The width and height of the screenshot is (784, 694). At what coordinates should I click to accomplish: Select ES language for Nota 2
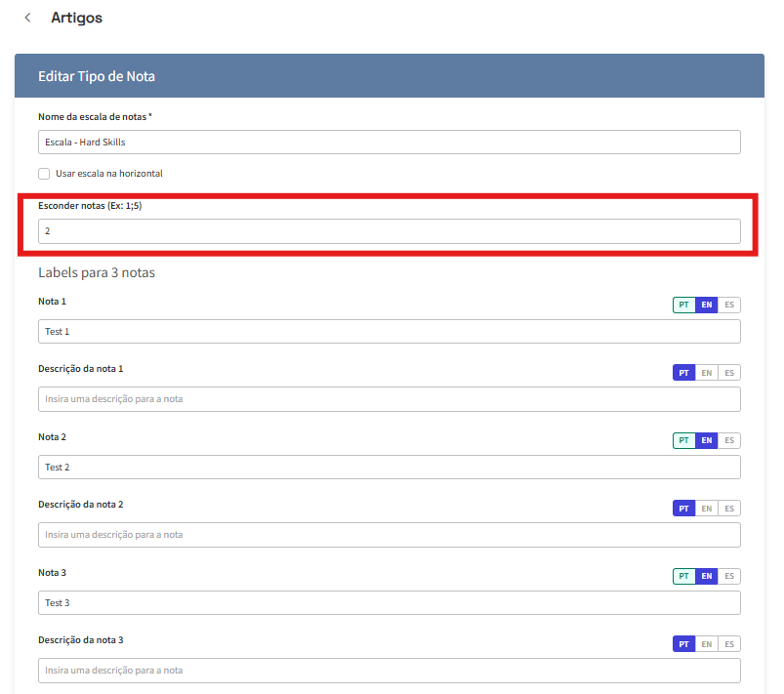click(729, 440)
